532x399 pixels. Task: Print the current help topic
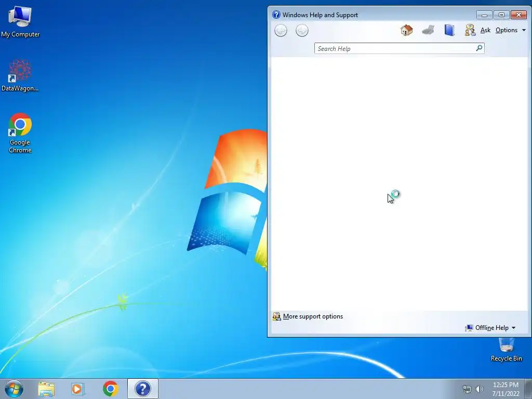(428, 30)
